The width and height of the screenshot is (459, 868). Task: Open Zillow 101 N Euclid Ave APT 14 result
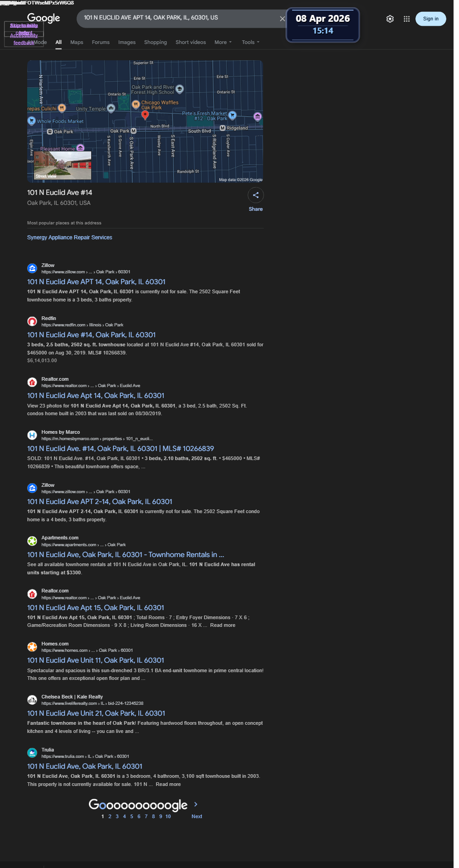point(96,282)
